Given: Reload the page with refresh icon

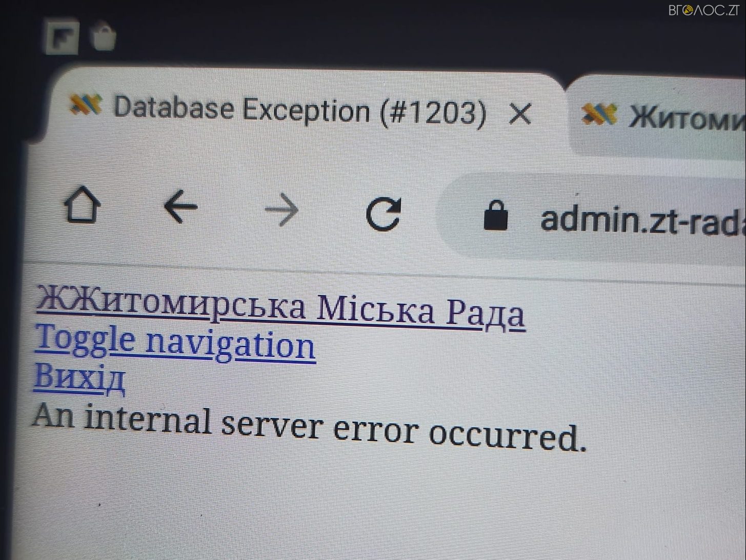Looking at the screenshot, I should (383, 213).
